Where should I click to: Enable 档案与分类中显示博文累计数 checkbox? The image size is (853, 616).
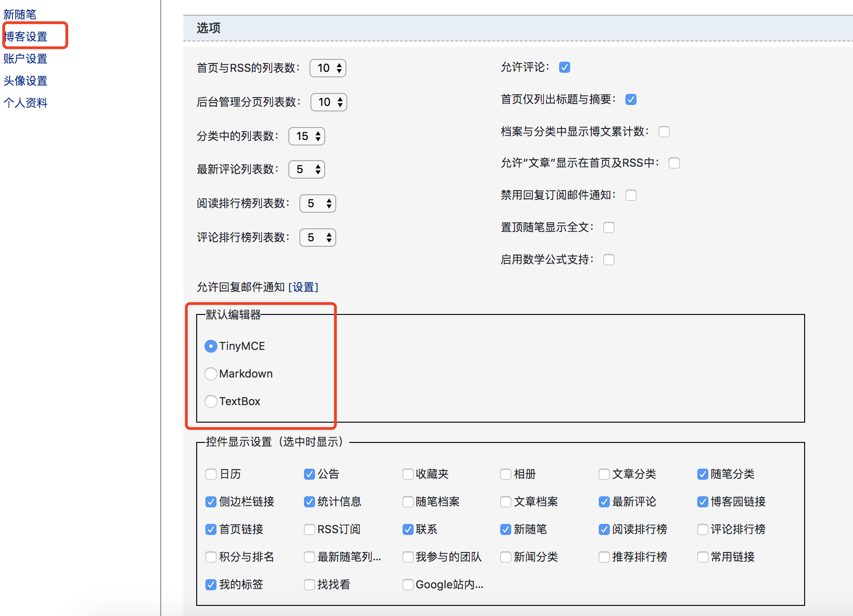tap(664, 132)
